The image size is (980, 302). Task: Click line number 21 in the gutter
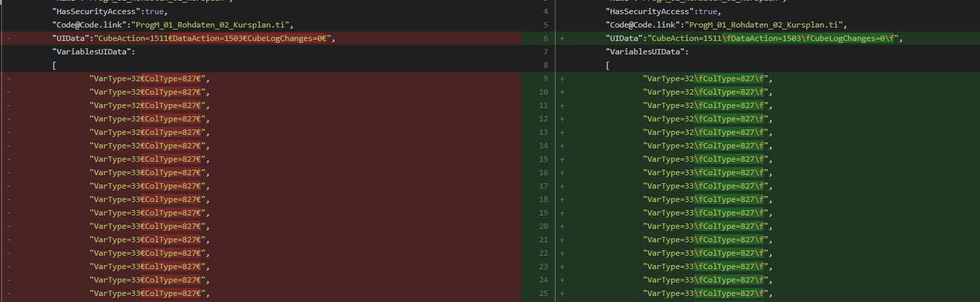tap(543, 240)
